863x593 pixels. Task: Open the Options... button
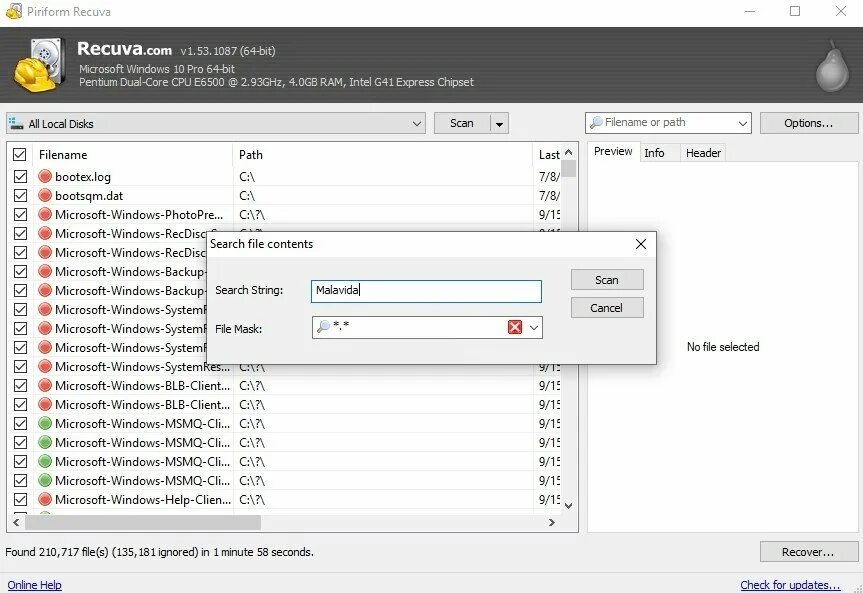click(809, 123)
